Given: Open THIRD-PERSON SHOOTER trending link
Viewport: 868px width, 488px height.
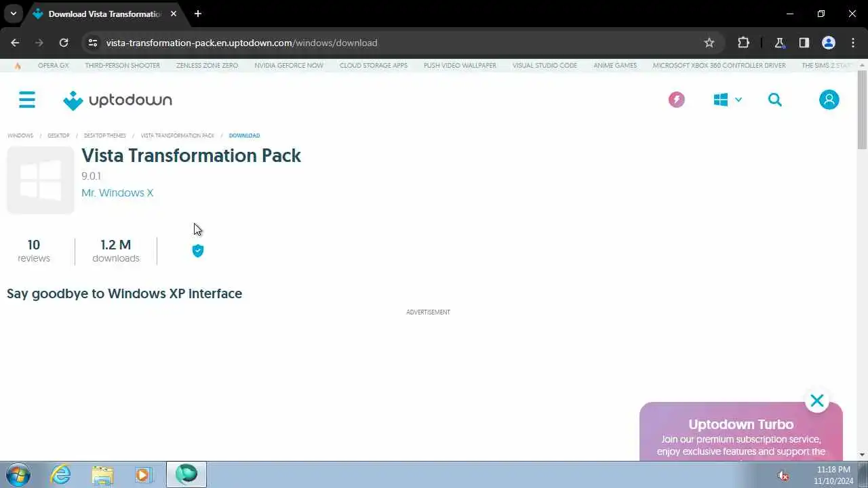Looking at the screenshot, I should 123,66.
